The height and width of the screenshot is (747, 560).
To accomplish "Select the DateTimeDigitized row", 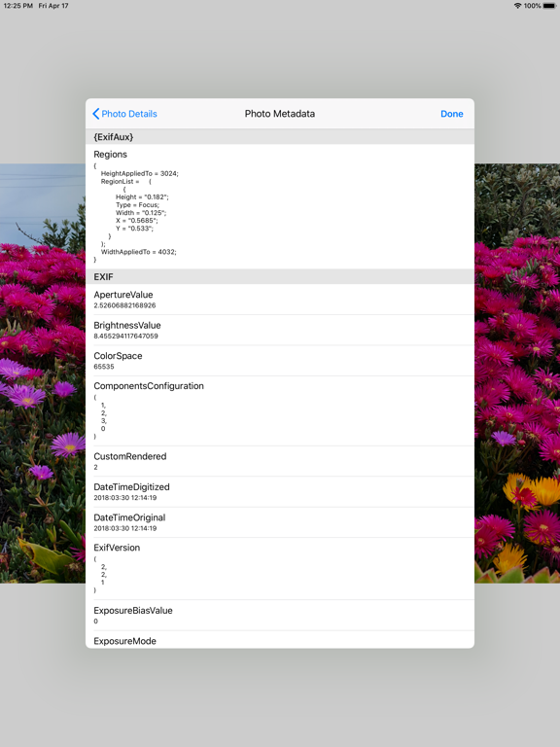I will 280,491.
